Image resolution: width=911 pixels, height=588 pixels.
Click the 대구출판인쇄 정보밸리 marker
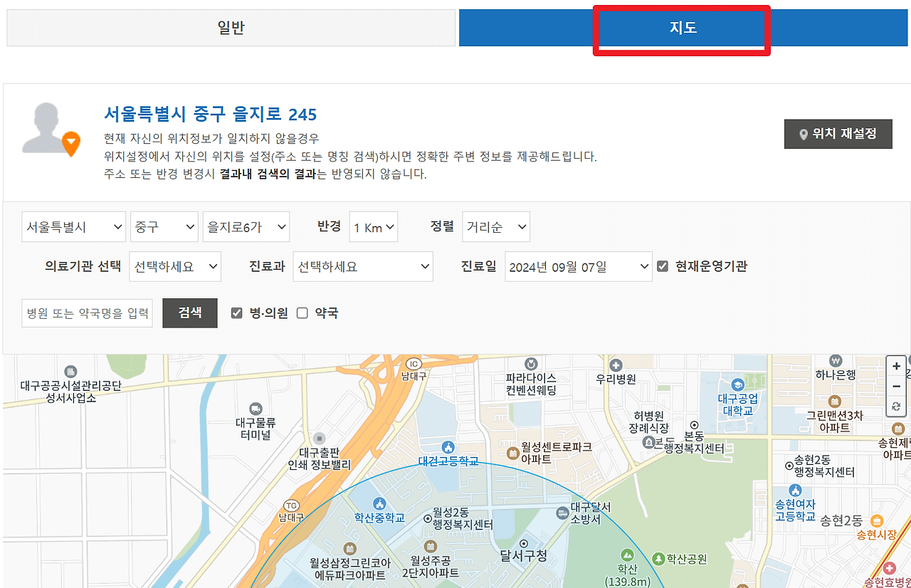click(x=319, y=438)
